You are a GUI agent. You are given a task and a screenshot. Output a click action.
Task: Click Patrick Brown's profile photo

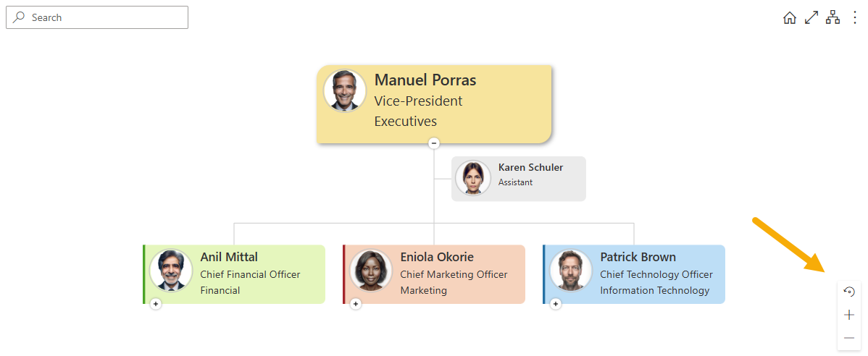click(571, 271)
